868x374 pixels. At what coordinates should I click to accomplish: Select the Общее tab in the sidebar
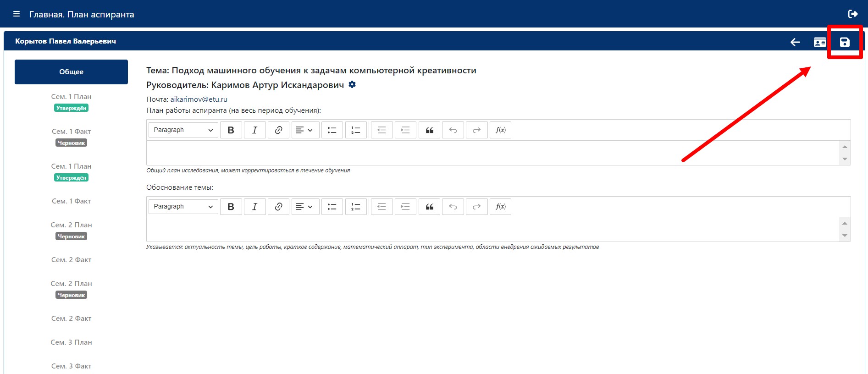pos(71,72)
